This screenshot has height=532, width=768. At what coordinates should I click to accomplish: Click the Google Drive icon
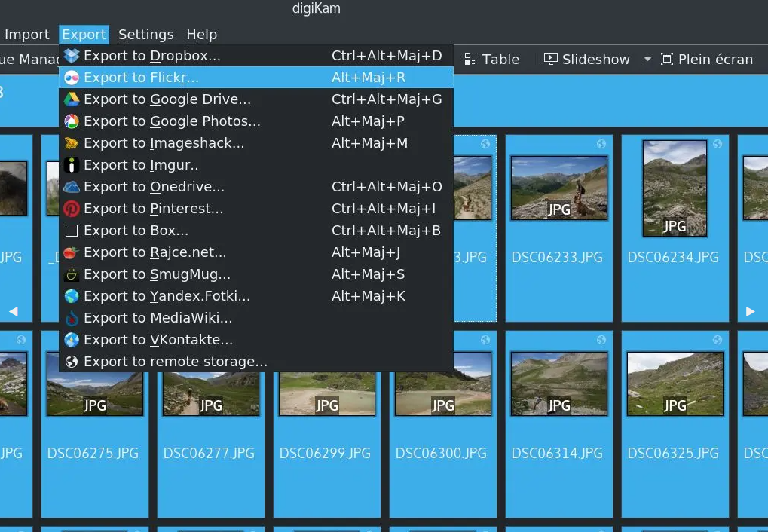(72, 99)
